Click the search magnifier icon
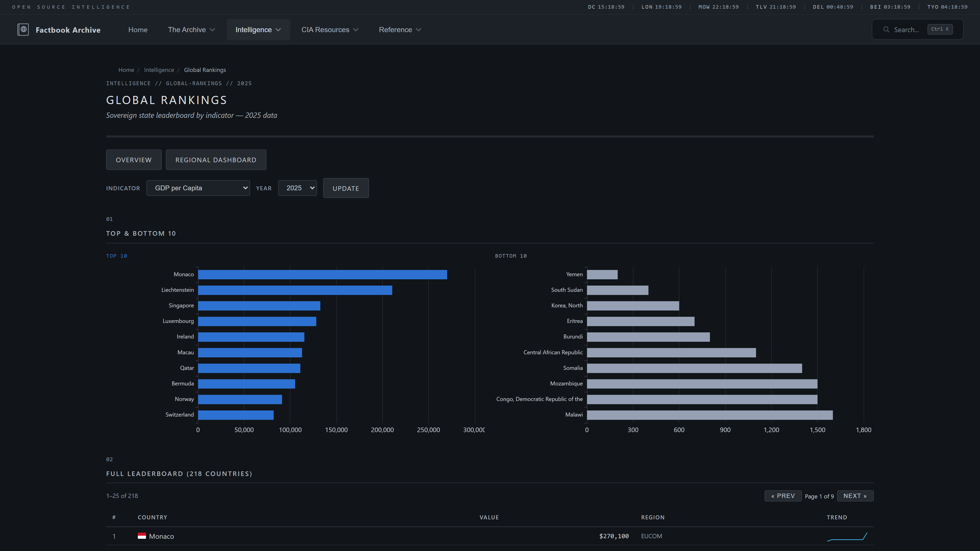Screen dimensions: 980x551 [886, 30]
